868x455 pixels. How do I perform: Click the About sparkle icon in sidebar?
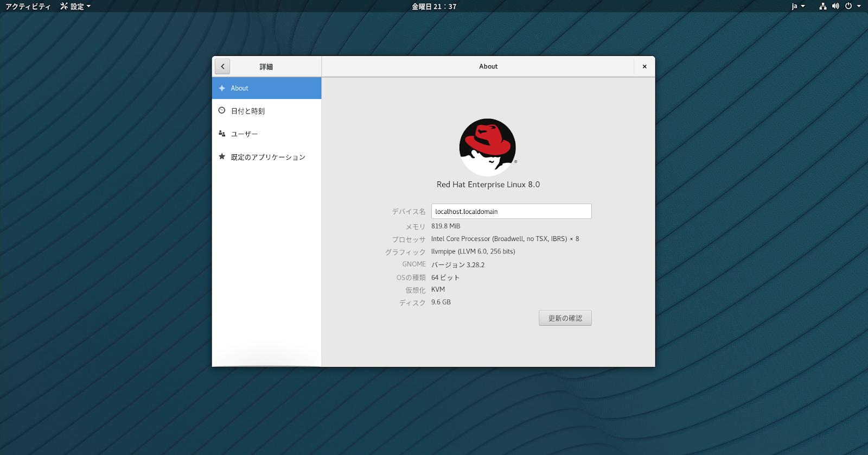click(x=222, y=88)
